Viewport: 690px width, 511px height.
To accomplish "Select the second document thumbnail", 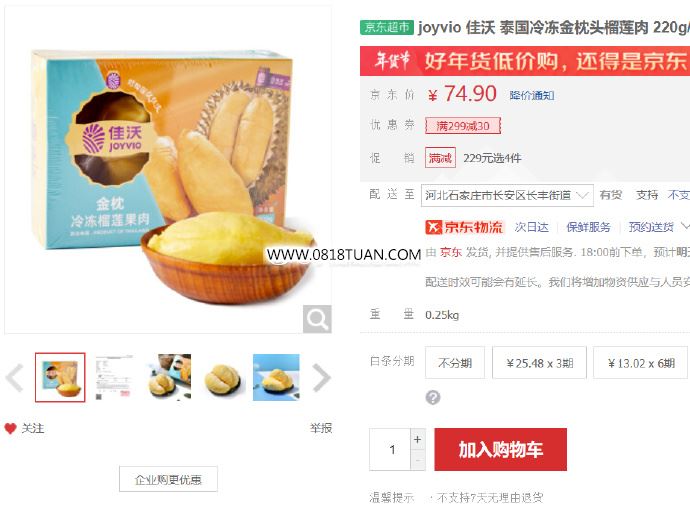I will pos(114,377).
